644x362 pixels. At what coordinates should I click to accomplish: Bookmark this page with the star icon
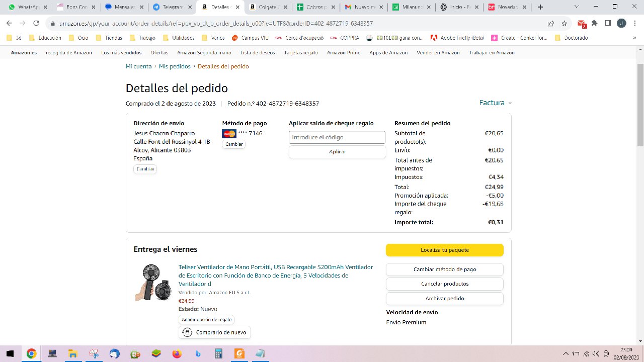[565, 23]
